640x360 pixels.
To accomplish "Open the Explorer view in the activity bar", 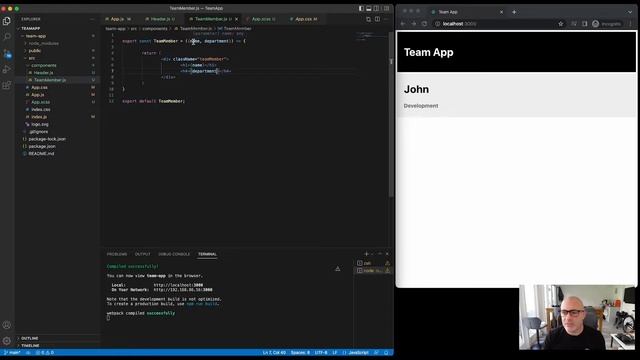I will click(x=7, y=21).
